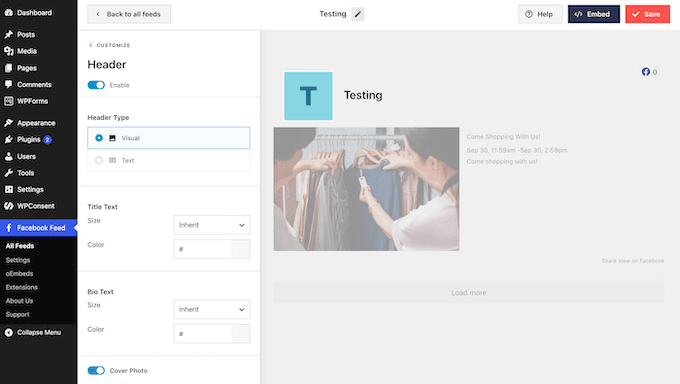
Task: Click Back to all feeds button
Action: coord(129,14)
